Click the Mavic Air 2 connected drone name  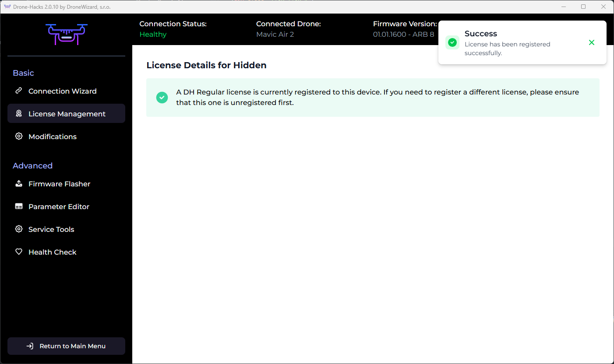coord(275,34)
